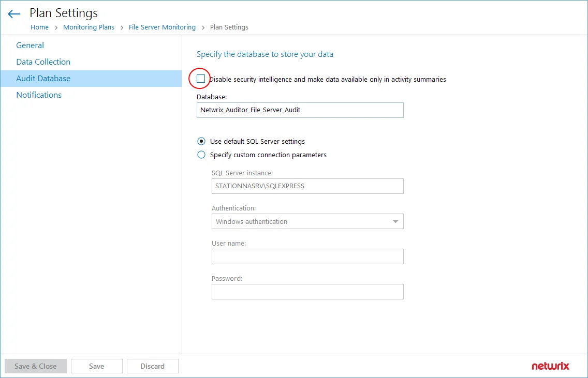Click the Windows authentication combo box

click(x=307, y=221)
